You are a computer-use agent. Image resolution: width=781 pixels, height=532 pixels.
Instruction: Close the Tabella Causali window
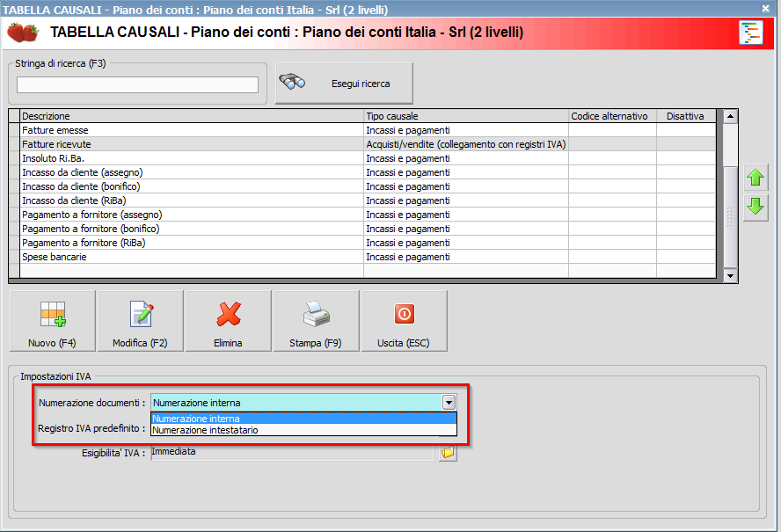[x=765, y=9]
